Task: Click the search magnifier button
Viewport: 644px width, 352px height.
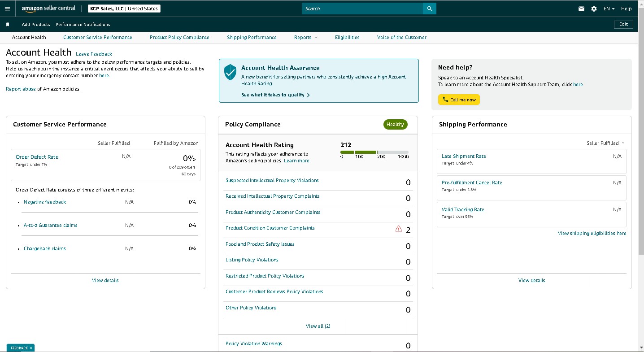Action: coord(430,9)
